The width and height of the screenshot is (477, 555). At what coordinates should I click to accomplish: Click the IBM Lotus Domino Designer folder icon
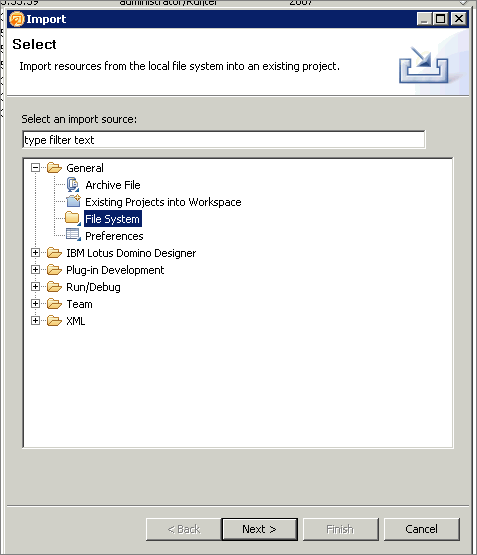point(54,253)
